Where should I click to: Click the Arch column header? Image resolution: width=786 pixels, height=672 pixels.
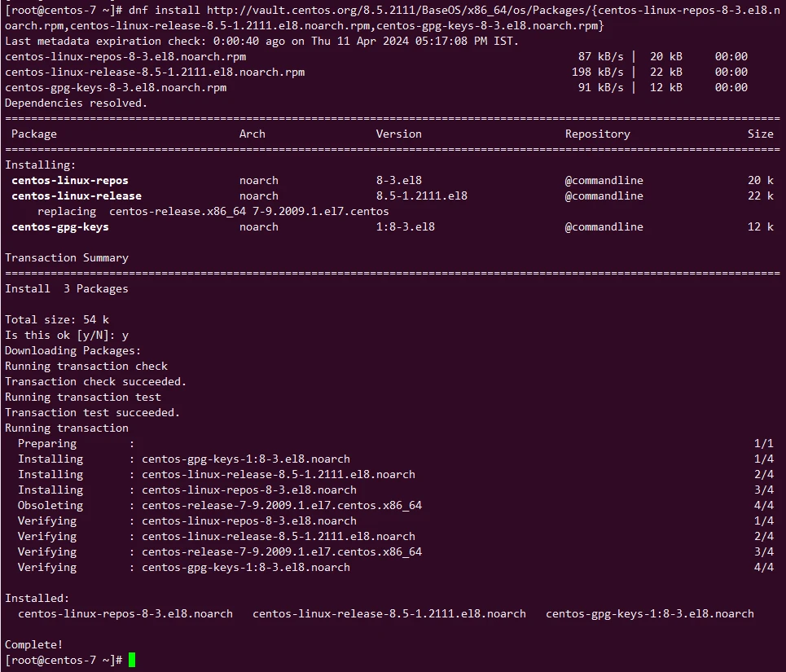pos(252,134)
